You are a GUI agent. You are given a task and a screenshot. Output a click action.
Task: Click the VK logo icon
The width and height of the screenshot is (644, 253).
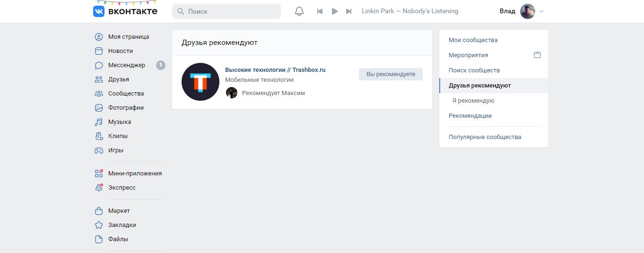click(99, 11)
